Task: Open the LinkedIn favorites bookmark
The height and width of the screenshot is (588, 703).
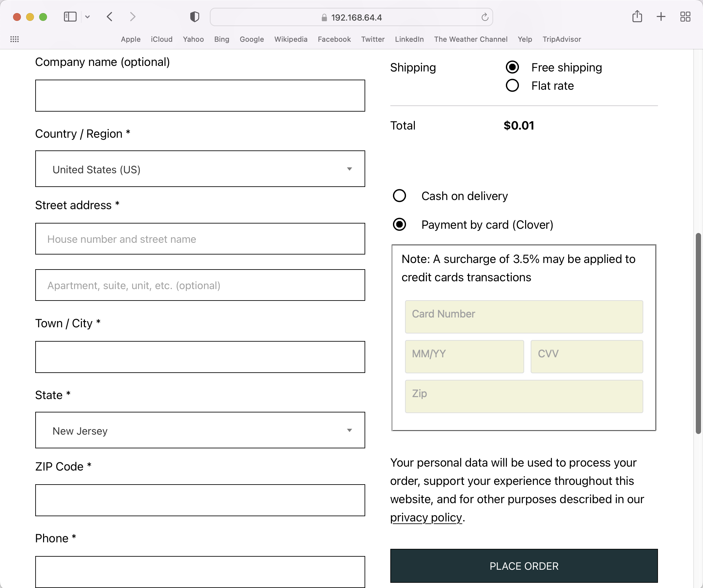Action: [x=409, y=39]
